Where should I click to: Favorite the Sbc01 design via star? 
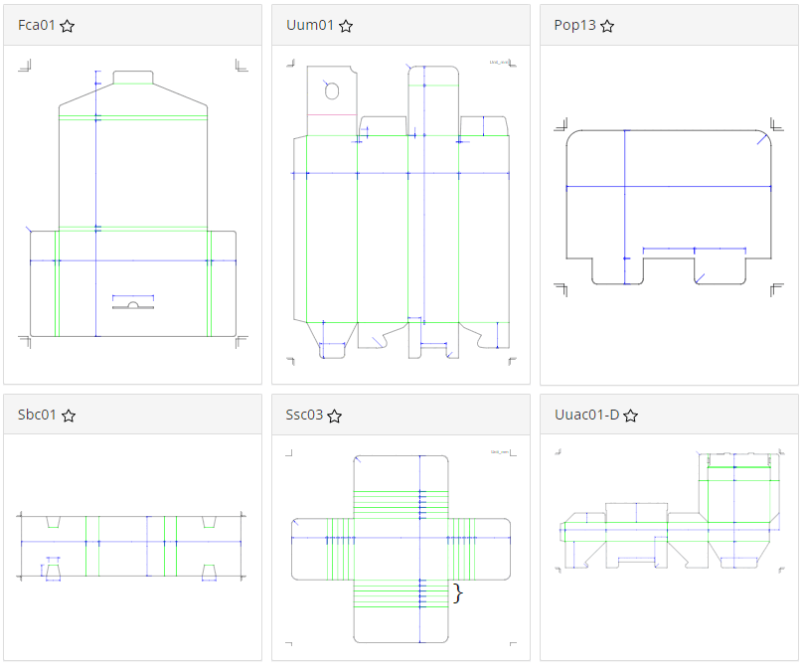click(69, 416)
